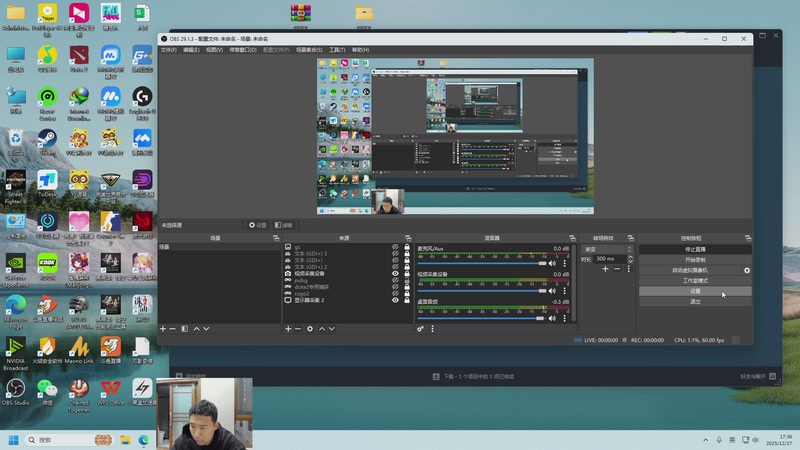The image size is (800, 450).
Task: Hide the 显示器采集 2 source
Action: [x=395, y=300]
